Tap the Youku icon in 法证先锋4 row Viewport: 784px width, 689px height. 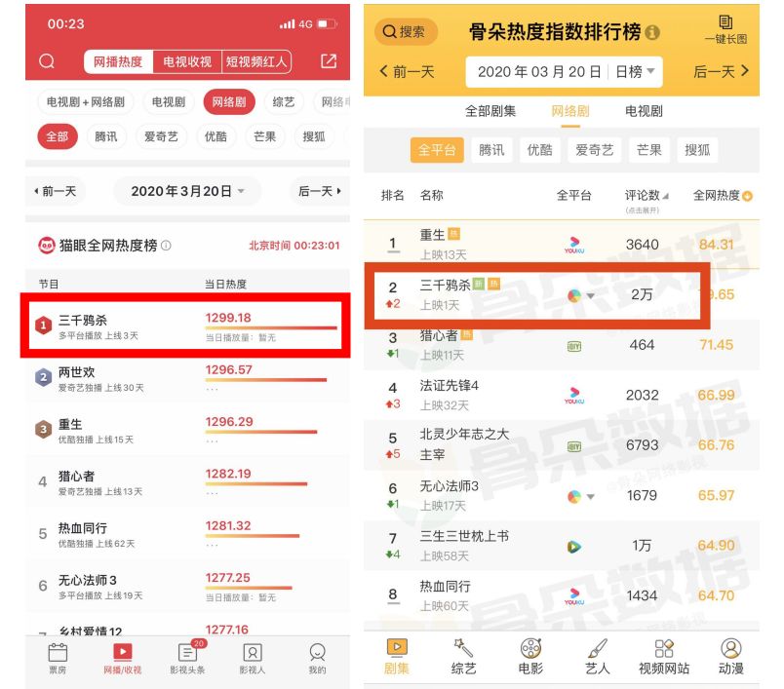click(x=574, y=396)
